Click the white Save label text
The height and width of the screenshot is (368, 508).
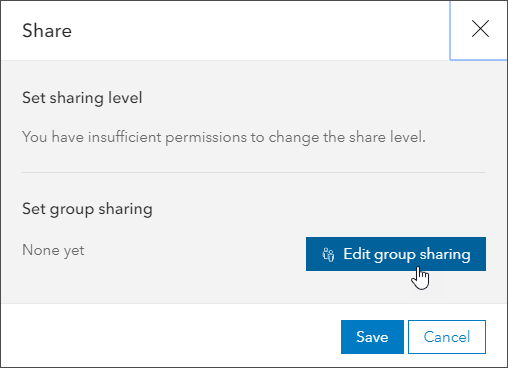[372, 337]
